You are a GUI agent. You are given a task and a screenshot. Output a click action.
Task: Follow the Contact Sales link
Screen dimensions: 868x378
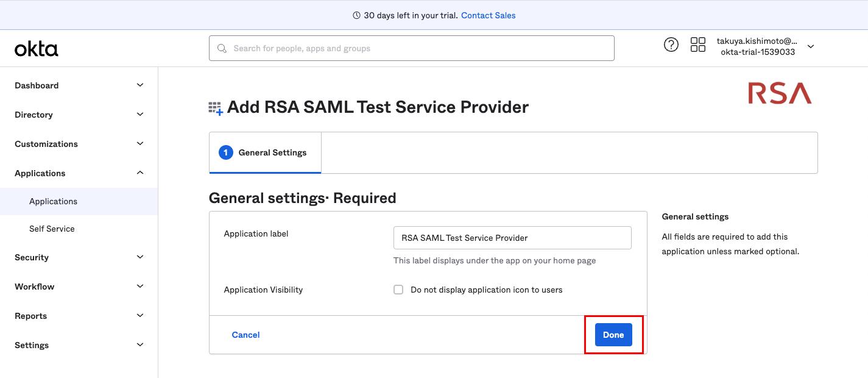(x=488, y=15)
